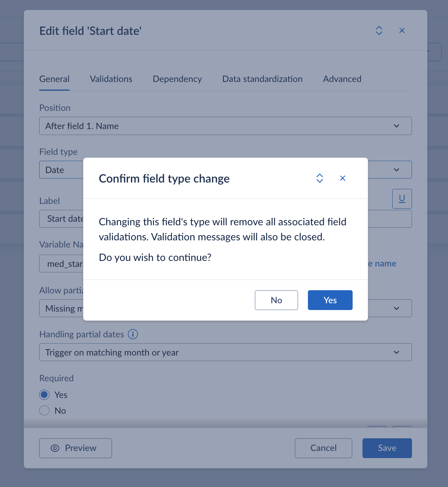
Task: Decline the change by clicking No button
Action: (x=276, y=300)
